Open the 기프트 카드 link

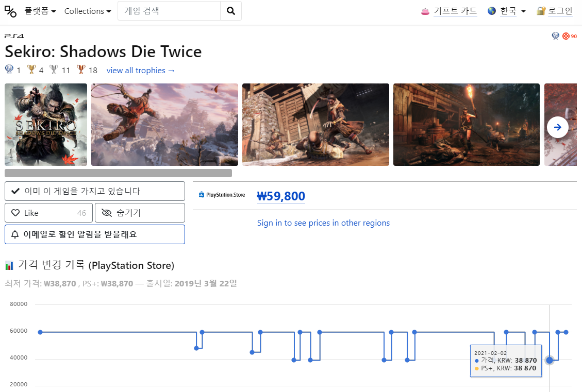pos(455,11)
